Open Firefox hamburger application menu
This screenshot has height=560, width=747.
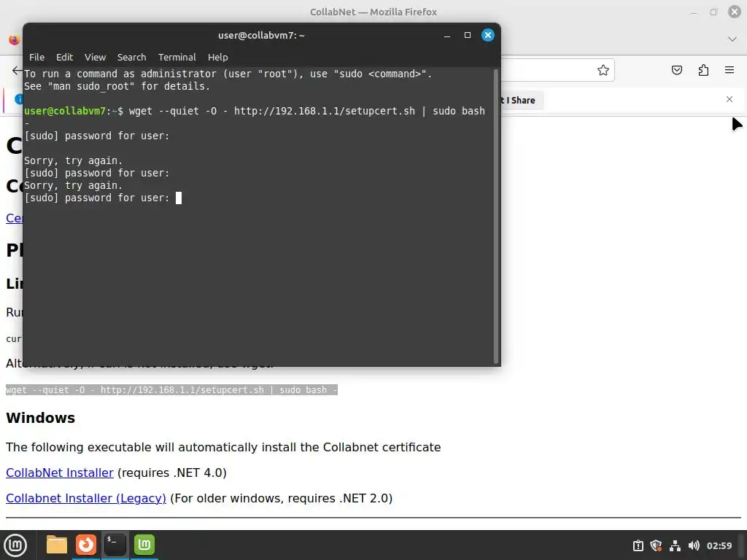[729, 70]
